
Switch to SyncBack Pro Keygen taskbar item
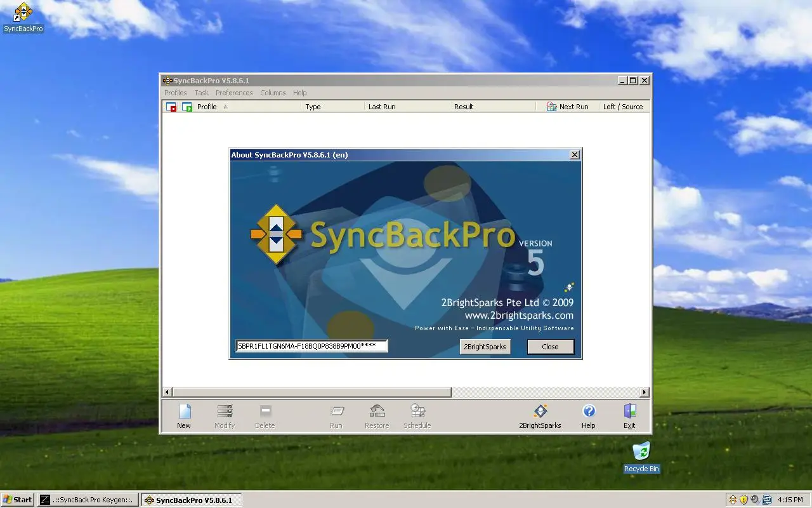coord(88,500)
